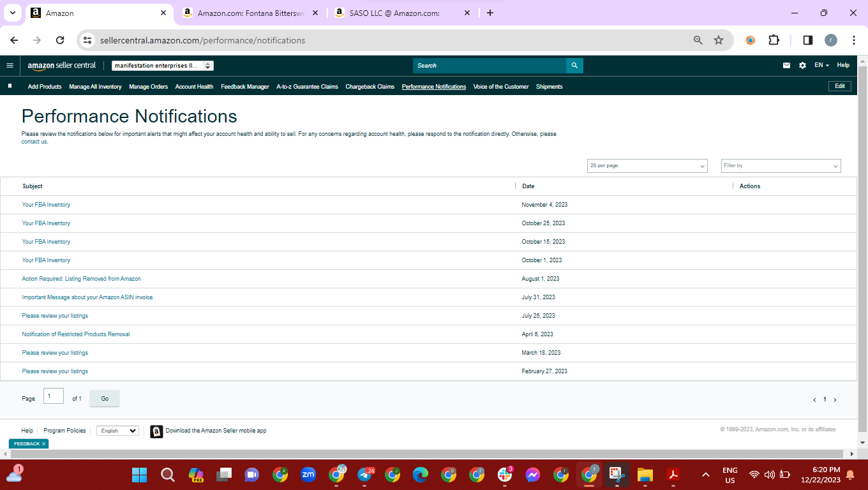Bookmark this page with the star icon
Viewport: 868px width, 490px height.
pos(719,40)
